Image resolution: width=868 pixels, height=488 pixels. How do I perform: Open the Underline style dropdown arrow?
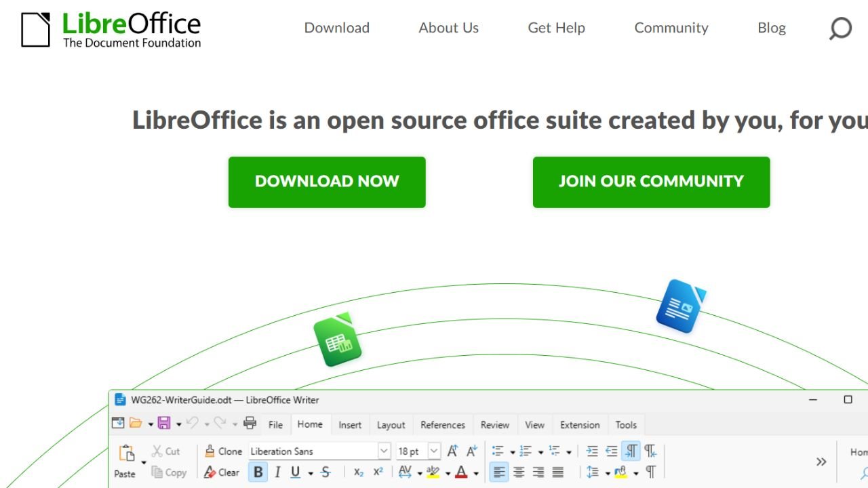310,473
